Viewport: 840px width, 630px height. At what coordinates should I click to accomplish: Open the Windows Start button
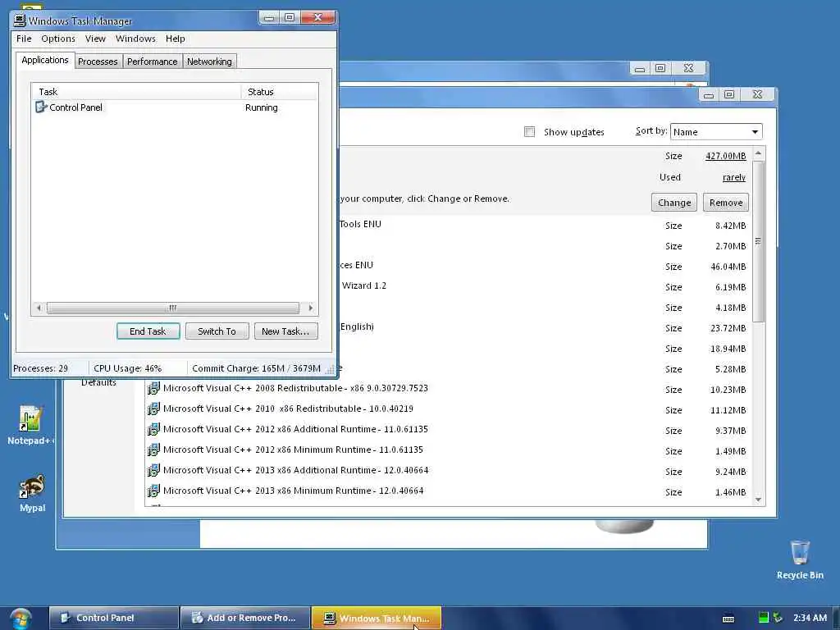pos(21,619)
